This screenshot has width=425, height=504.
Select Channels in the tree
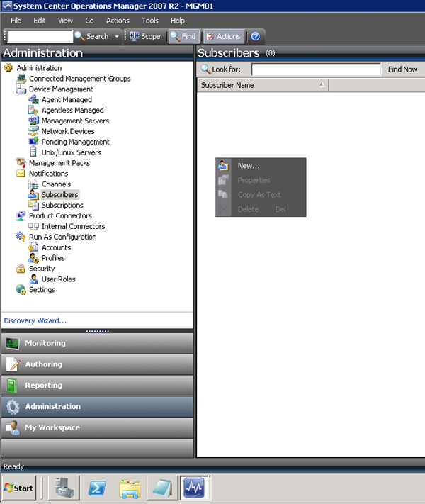(56, 184)
